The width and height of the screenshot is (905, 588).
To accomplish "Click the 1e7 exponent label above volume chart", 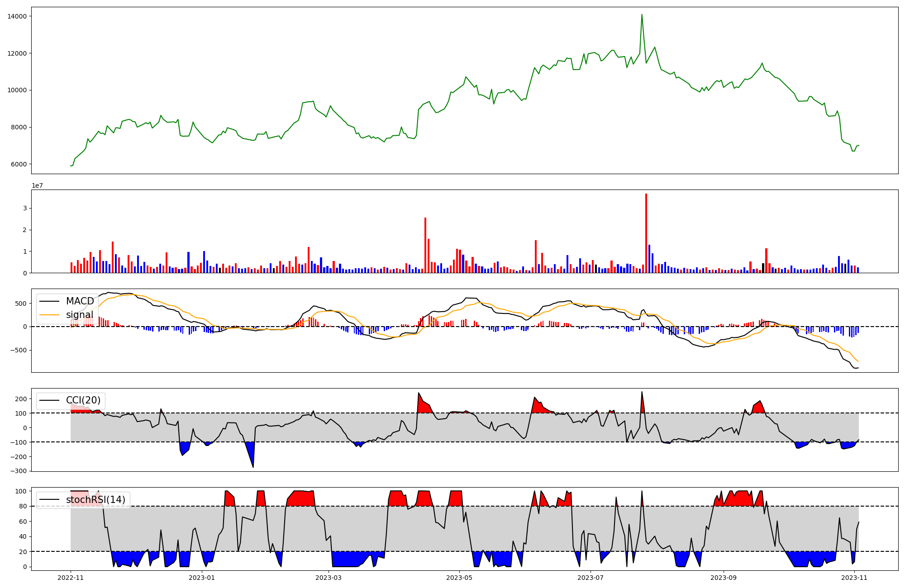I will click(37, 185).
